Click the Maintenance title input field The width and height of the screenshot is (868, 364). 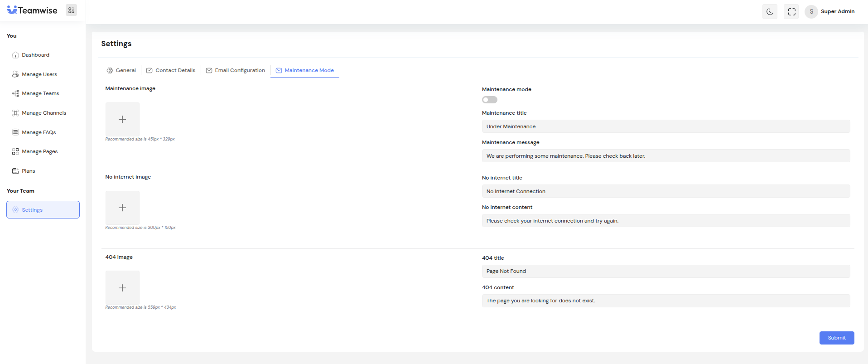[665, 126]
